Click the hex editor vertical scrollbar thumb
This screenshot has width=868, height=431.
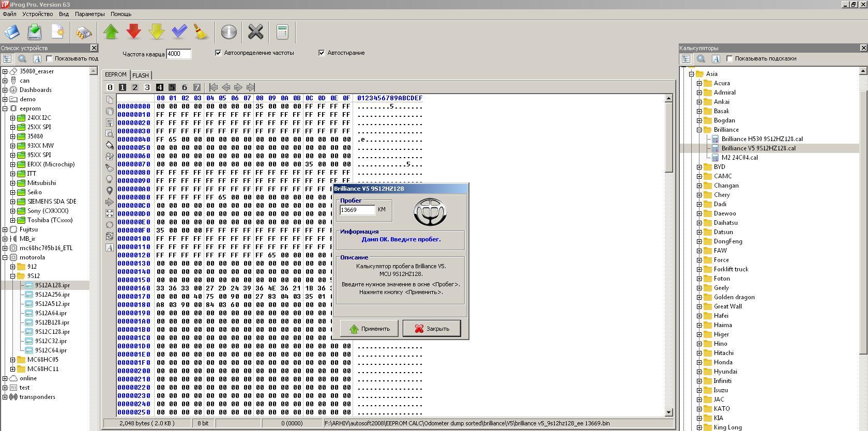pos(668,137)
